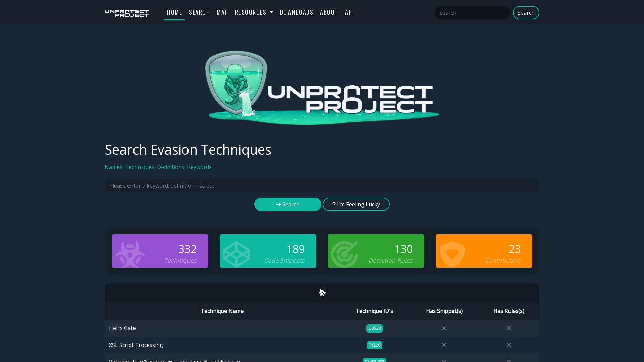The height and width of the screenshot is (362, 644).
Task: Expand the RESOURCES dropdown menu
Action: (x=254, y=12)
